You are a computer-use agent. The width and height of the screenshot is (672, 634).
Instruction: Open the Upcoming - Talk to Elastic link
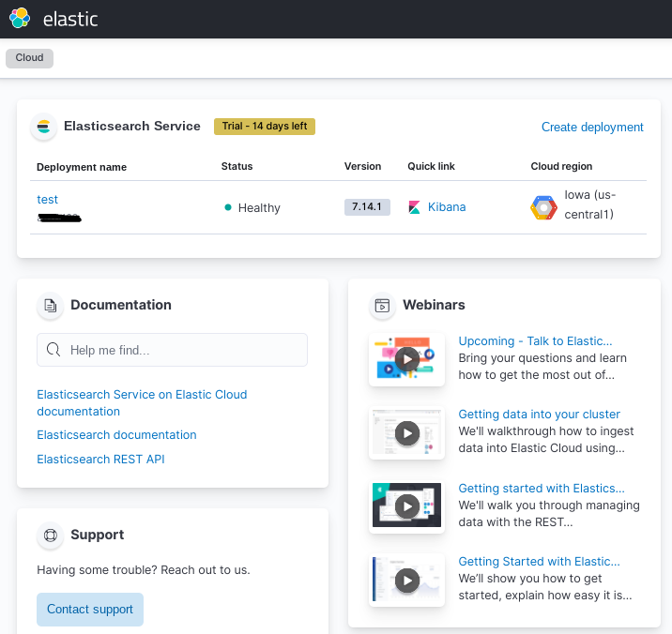coord(535,341)
